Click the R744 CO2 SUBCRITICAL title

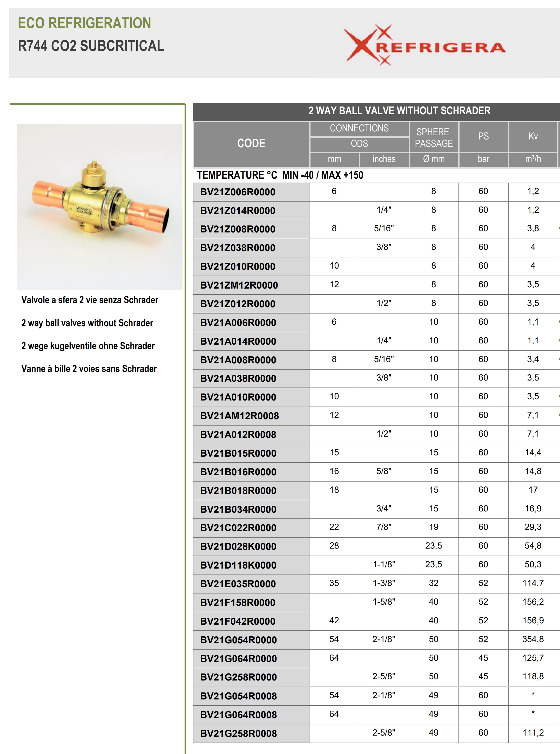[x=91, y=46]
